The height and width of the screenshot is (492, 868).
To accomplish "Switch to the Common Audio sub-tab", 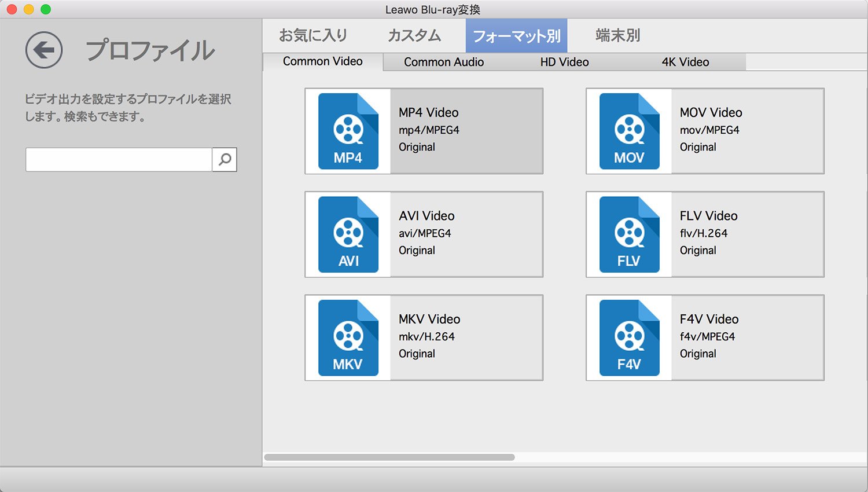I will [x=444, y=62].
